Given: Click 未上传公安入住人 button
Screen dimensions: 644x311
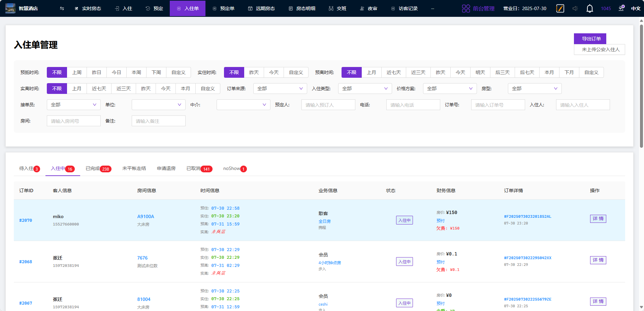Looking at the screenshot, I should pyautogui.click(x=600, y=49).
